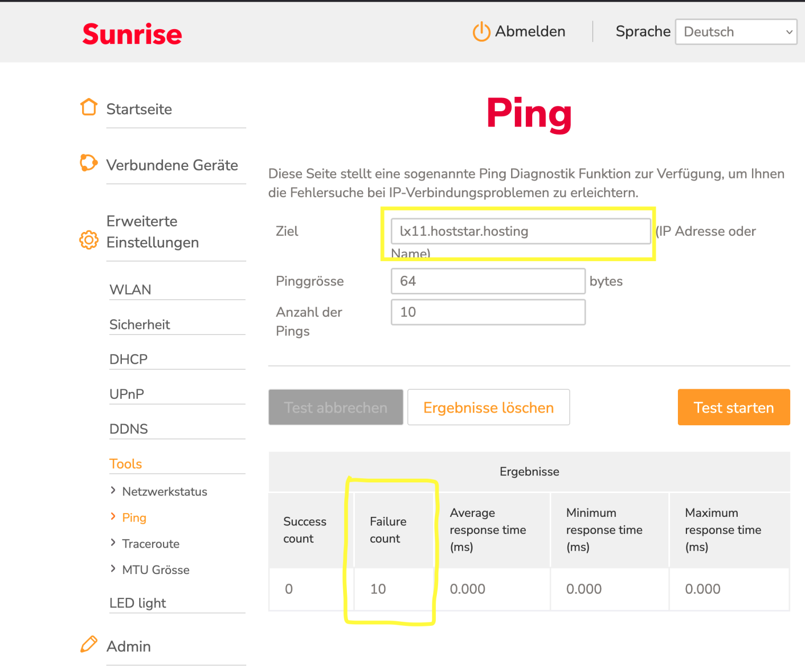Start the ping test

point(734,407)
